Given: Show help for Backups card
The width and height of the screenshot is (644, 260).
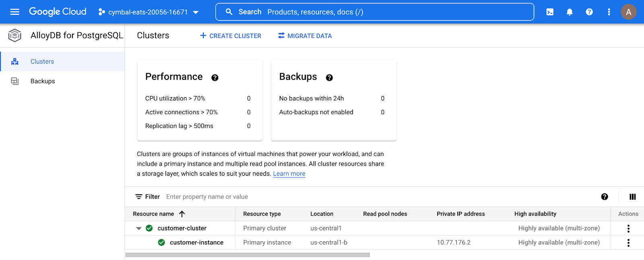Looking at the screenshot, I should [329, 78].
